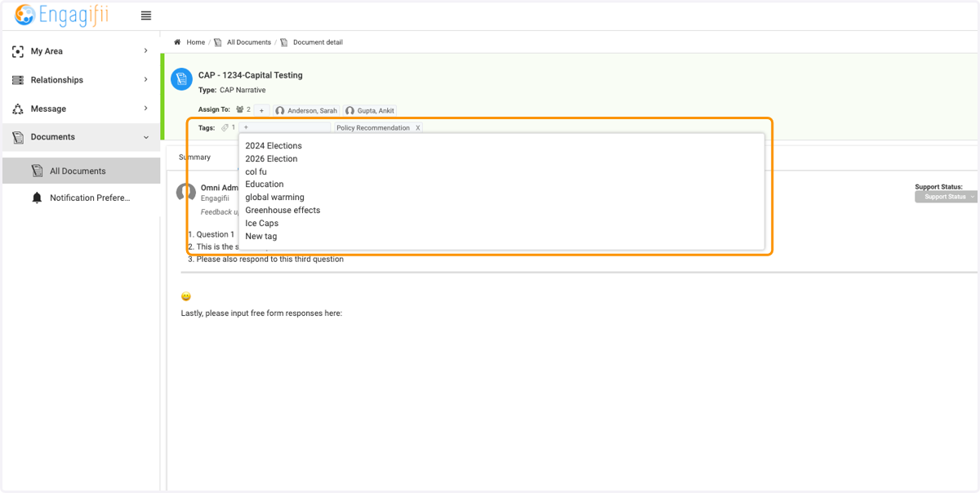Click Omni Admin avatar icon

click(x=186, y=193)
